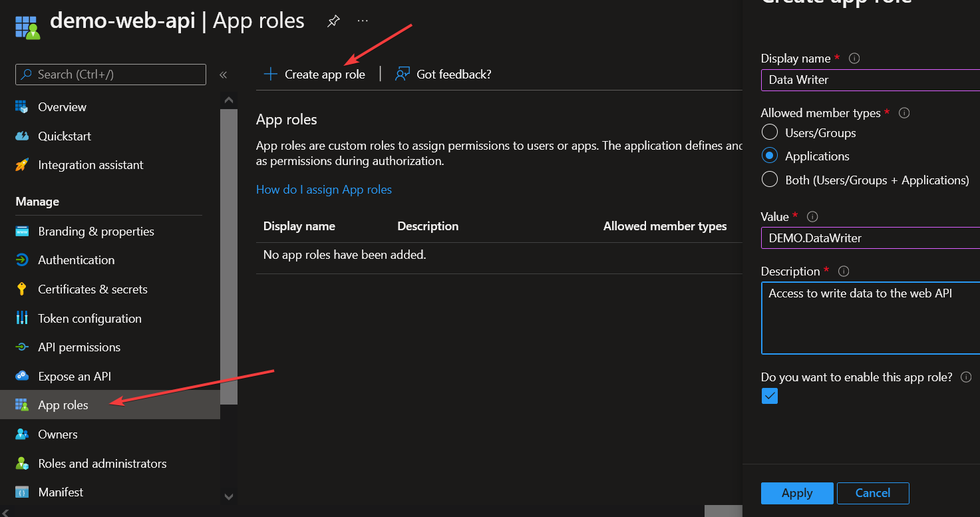Click the Token configuration icon
This screenshot has width=980, height=517.
pos(22,318)
